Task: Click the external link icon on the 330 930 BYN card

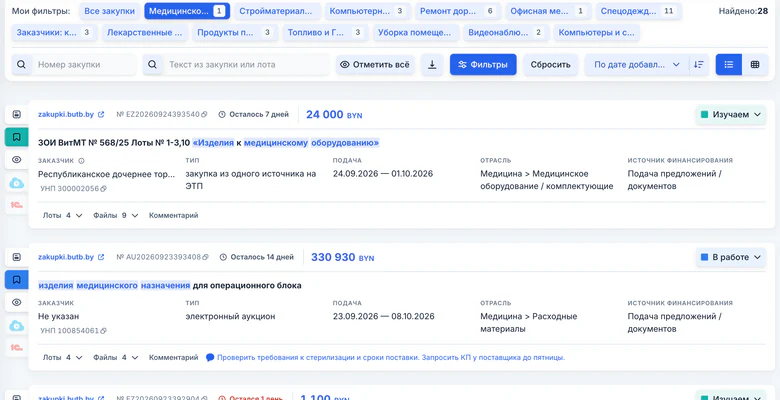Action: tap(101, 257)
